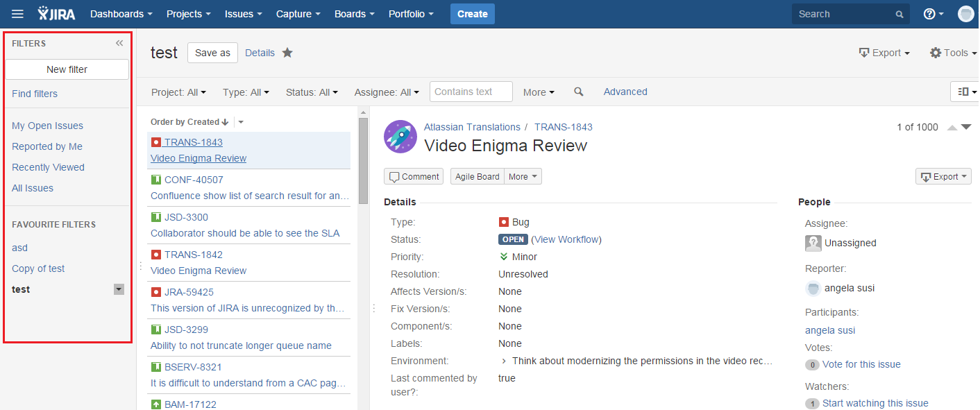
Task: Click the Create button
Action: pyautogui.click(x=472, y=13)
